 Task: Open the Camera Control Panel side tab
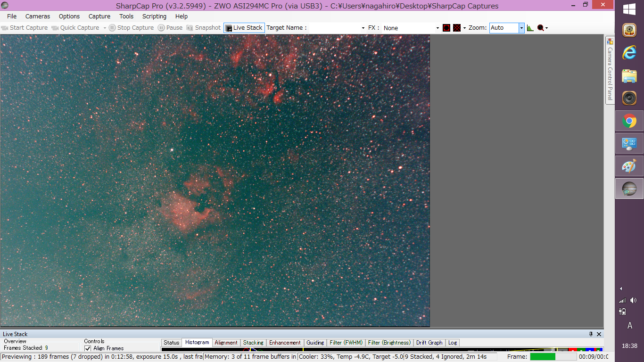(610, 70)
